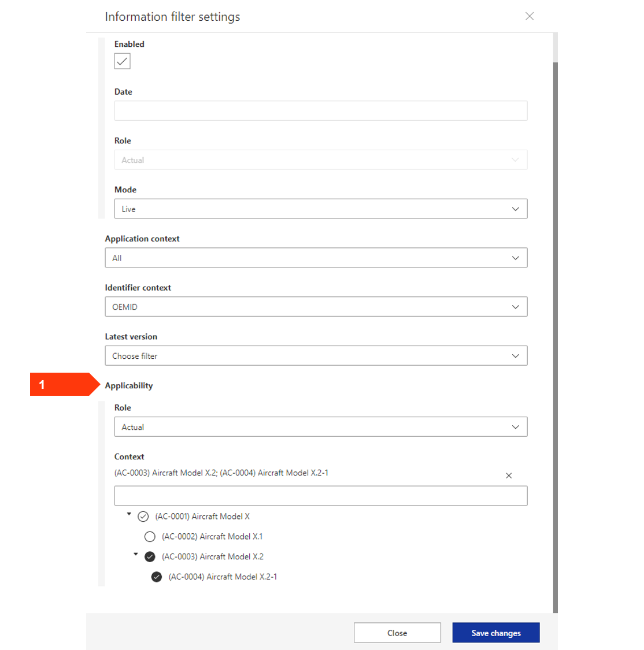Deselect (AC-0004) Aircraft Model X.2-1
The image size is (644, 650).
click(x=156, y=576)
